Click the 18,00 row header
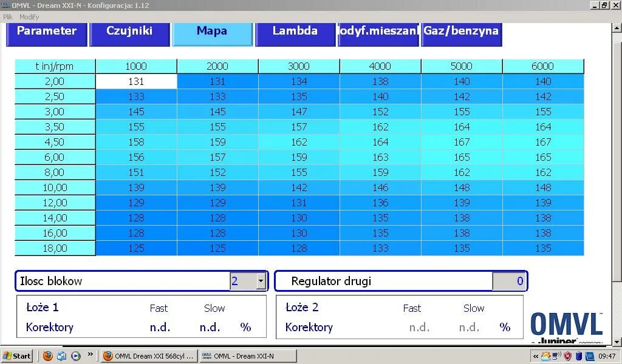This screenshot has width=622, height=364. tap(55, 248)
